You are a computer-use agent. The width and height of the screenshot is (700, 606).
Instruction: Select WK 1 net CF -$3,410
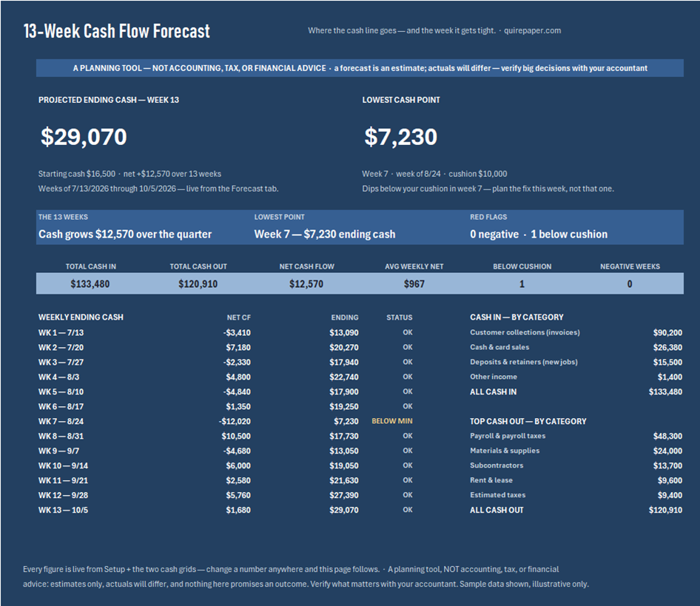click(x=237, y=333)
